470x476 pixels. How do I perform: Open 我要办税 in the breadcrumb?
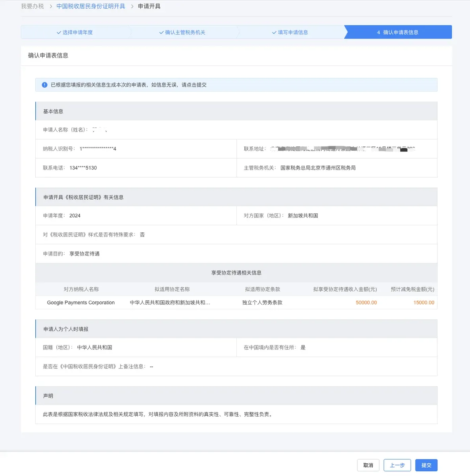33,6
